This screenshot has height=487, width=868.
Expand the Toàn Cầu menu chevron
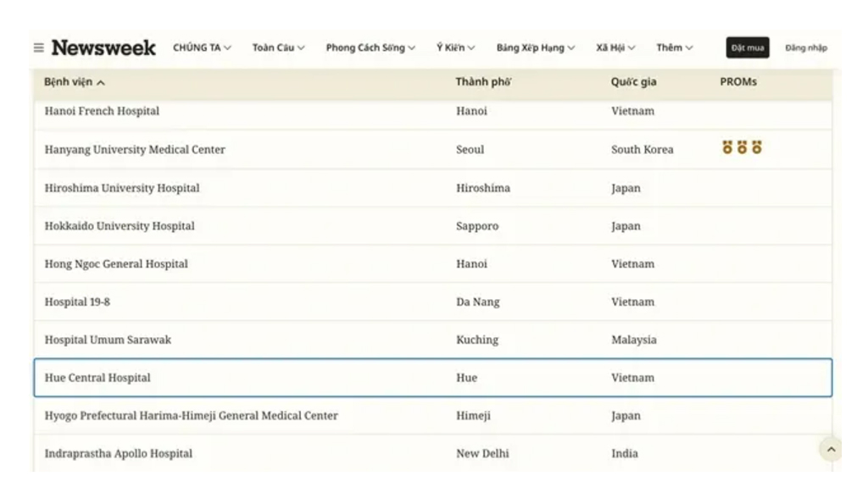coord(301,48)
